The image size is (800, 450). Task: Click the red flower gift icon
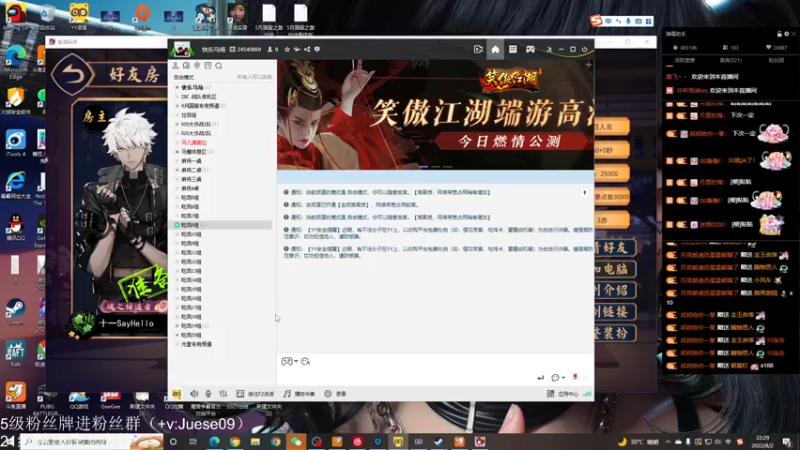click(x=576, y=377)
